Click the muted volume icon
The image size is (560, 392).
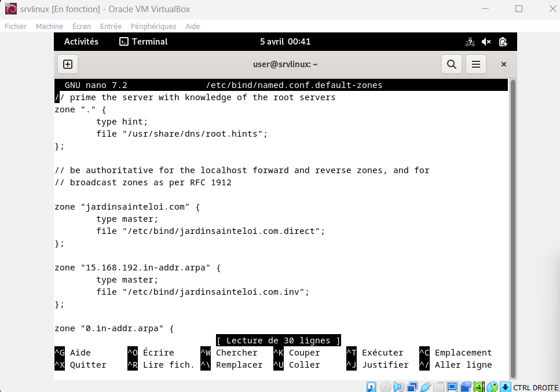click(486, 42)
